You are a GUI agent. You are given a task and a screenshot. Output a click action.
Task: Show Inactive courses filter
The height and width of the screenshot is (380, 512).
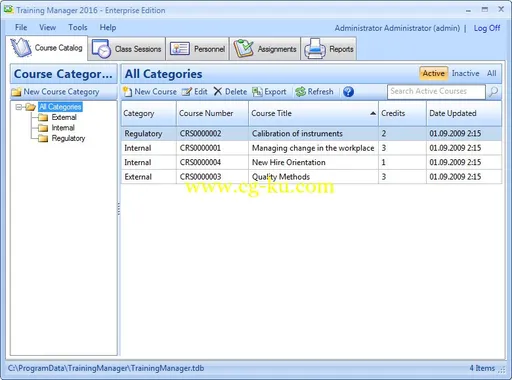pyautogui.click(x=465, y=73)
